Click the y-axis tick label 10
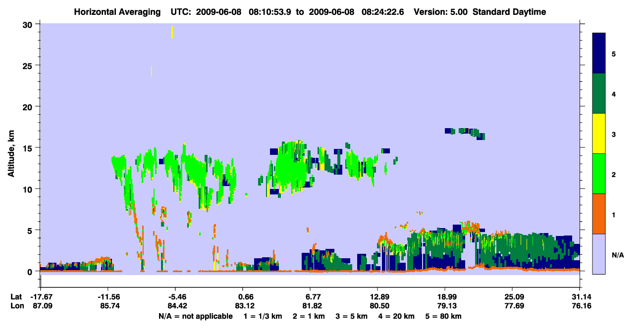The image size is (644, 330). [x=28, y=189]
